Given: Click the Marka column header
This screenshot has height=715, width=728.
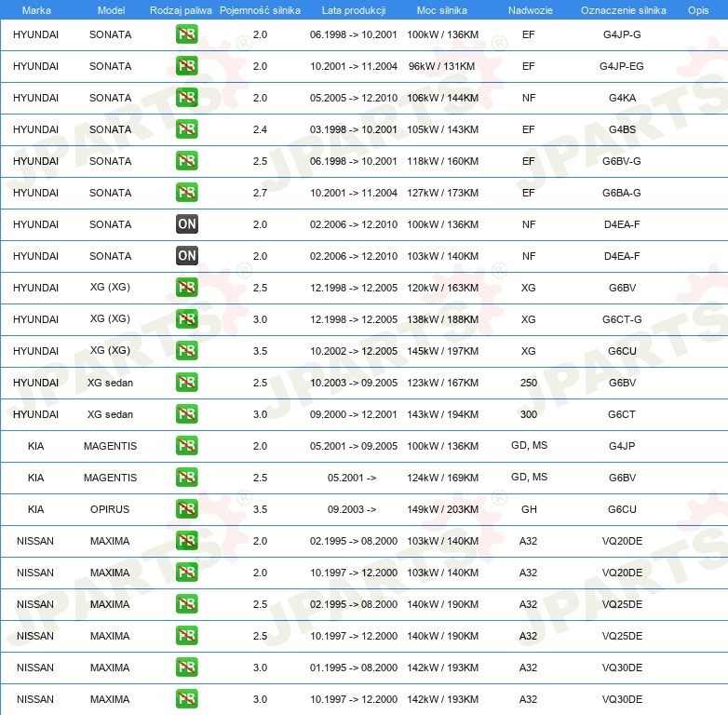Looking at the screenshot, I should (36, 10).
